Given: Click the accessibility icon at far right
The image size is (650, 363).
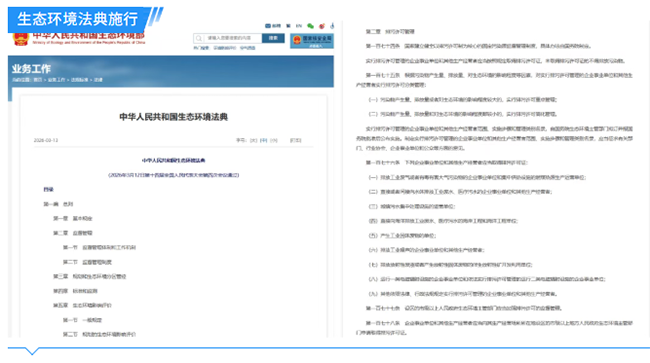Looking at the screenshot, I should [x=332, y=26].
